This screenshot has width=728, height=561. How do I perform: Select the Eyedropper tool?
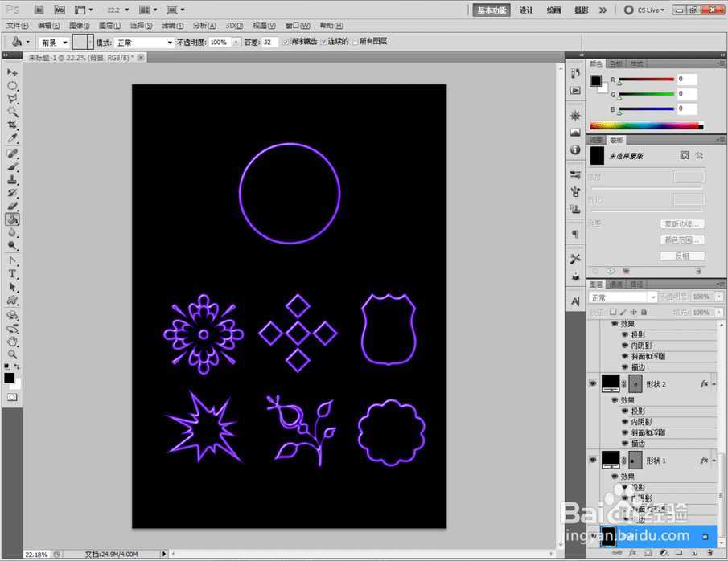coord(13,138)
